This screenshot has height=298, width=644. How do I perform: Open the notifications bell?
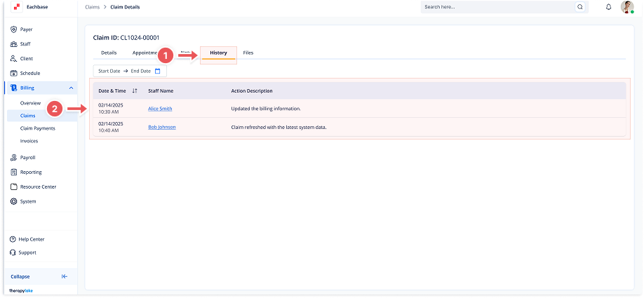click(x=609, y=7)
